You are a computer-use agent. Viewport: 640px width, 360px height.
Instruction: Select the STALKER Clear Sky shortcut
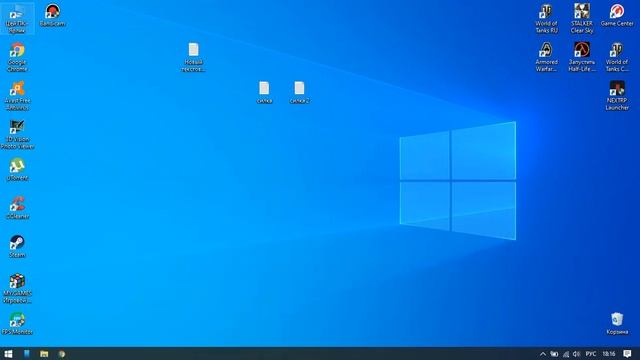tap(582, 18)
